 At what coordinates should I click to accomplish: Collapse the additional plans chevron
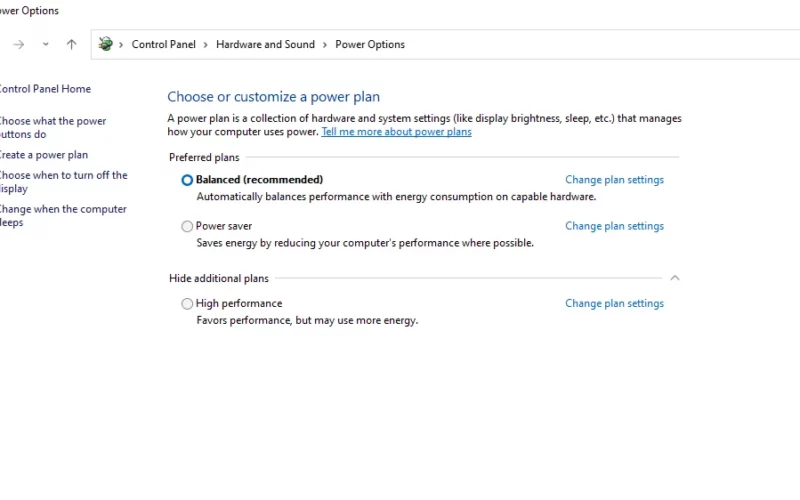(x=674, y=278)
